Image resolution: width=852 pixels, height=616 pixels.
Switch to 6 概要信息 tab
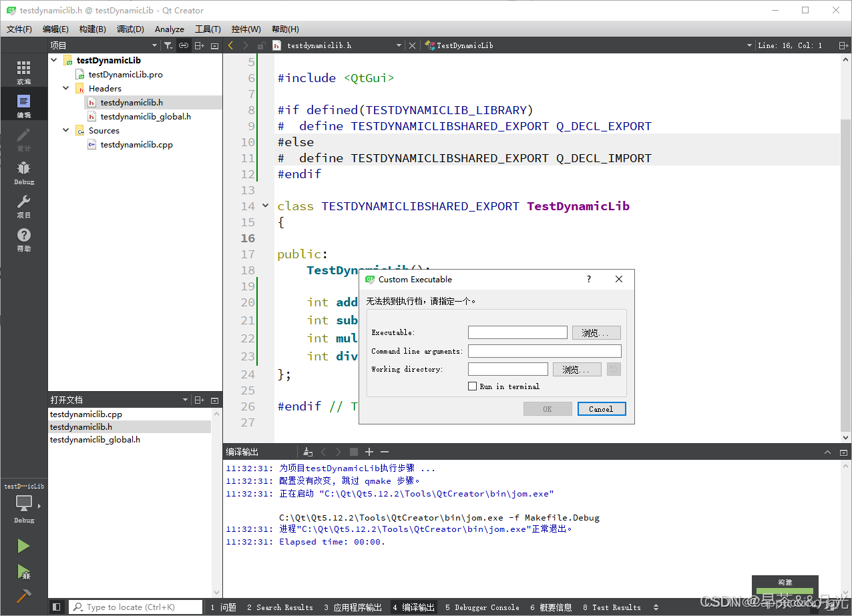551,607
